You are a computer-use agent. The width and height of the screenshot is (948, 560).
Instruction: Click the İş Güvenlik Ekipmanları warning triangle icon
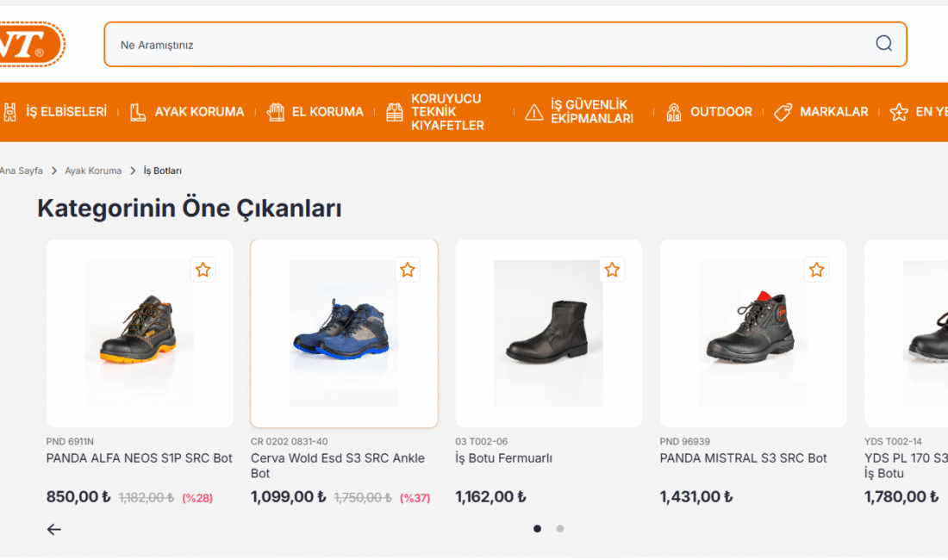(x=533, y=111)
